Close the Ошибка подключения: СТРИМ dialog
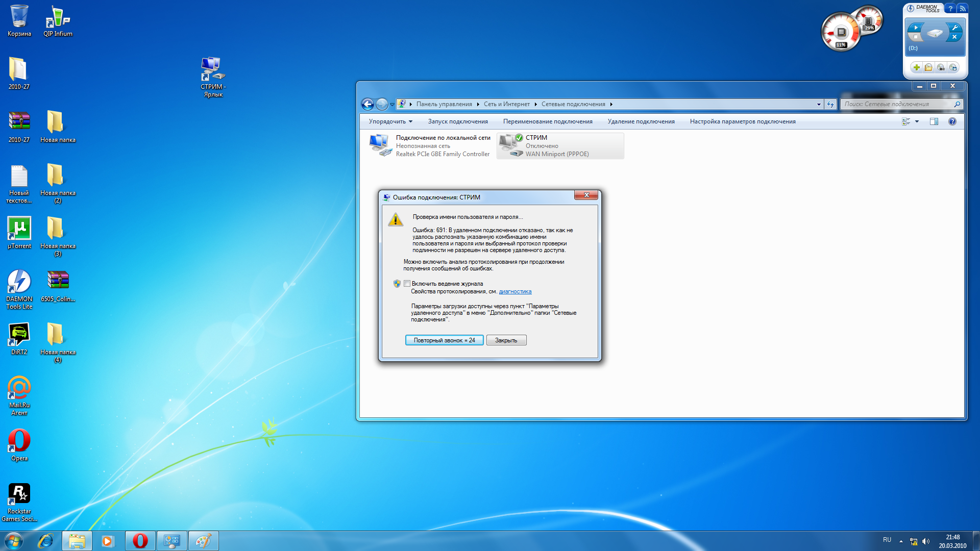980x551 pixels. [586, 195]
